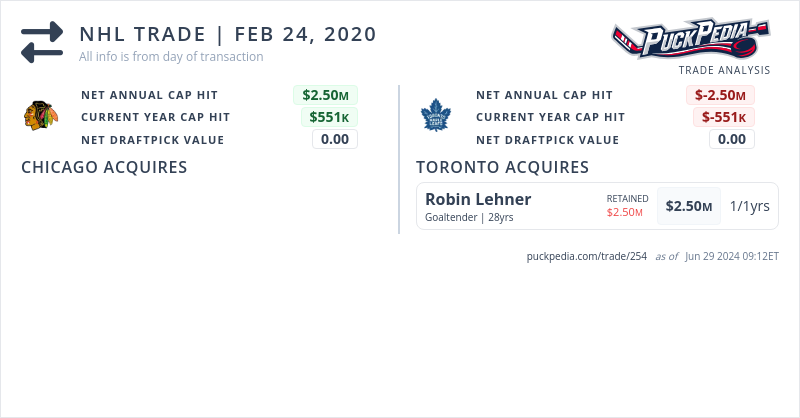The image size is (800, 418).
Task: Click Toronto's 0.00 net draftpick value
Action: click(x=731, y=139)
